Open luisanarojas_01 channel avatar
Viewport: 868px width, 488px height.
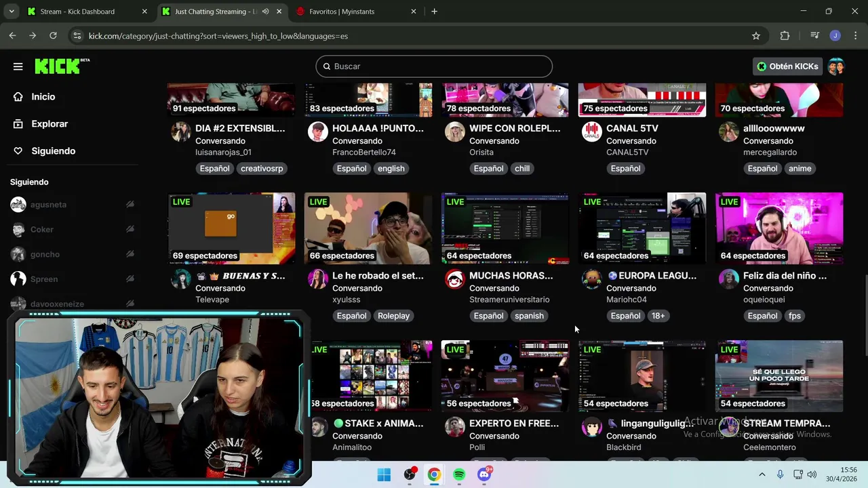181,131
